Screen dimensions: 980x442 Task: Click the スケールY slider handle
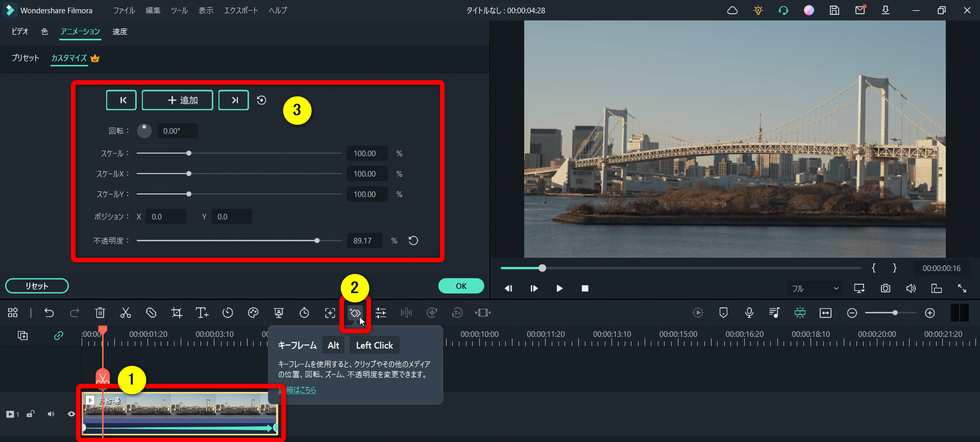189,194
